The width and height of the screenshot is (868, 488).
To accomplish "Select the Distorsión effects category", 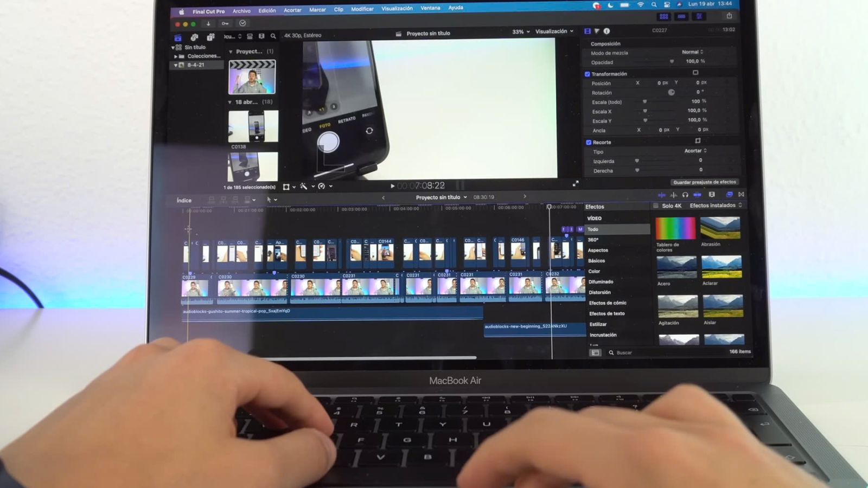I will click(x=599, y=293).
